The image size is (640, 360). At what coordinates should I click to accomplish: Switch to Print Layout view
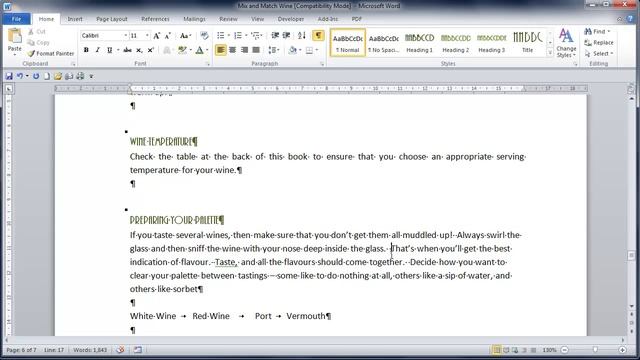(497, 350)
